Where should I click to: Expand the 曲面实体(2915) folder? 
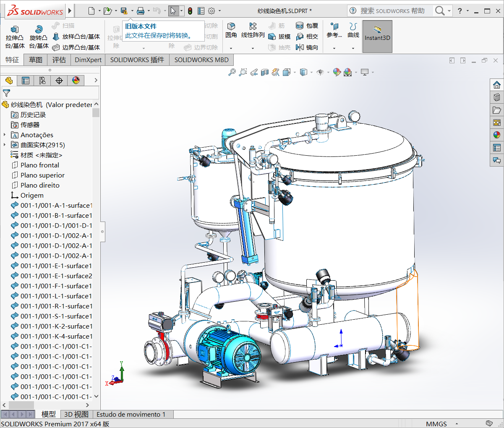click(5, 145)
